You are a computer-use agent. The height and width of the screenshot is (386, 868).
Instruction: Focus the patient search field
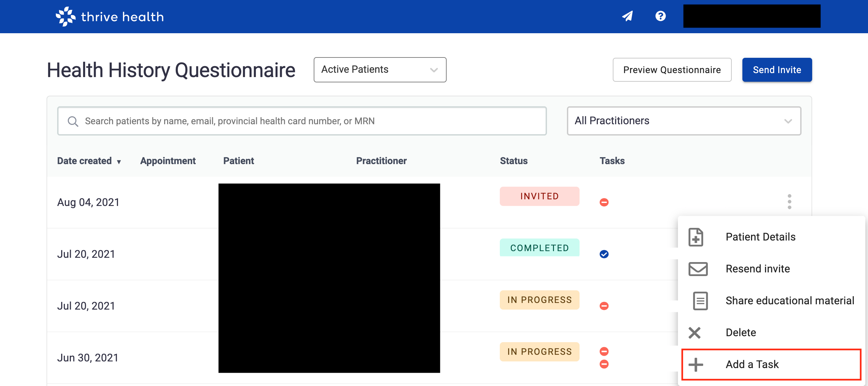[302, 121]
